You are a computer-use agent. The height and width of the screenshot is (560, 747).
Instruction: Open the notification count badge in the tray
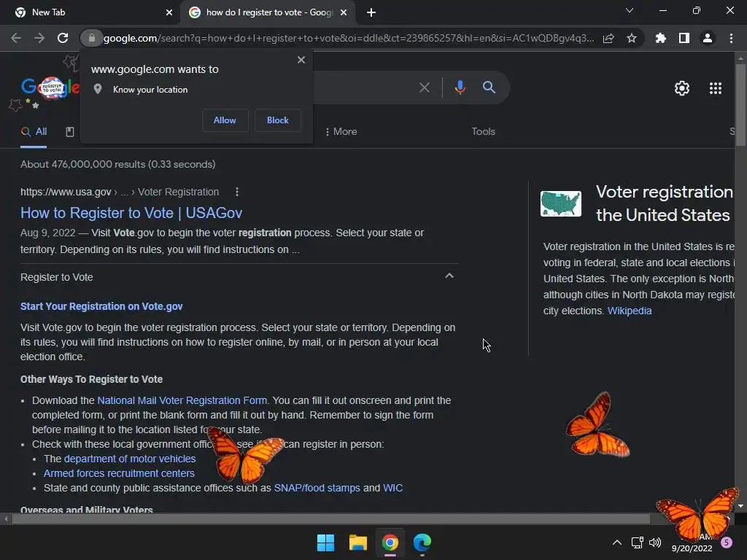pos(727,542)
